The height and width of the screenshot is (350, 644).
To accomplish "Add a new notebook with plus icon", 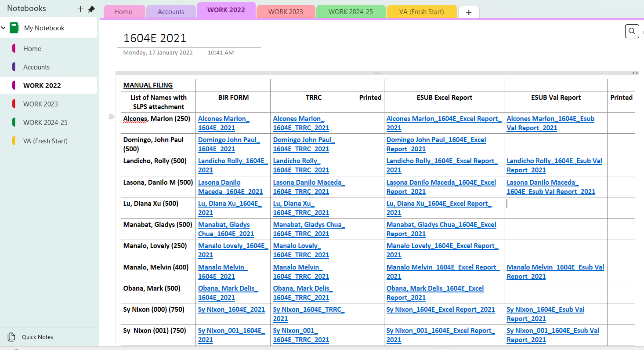I will pyautogui.click(x=80, y=9).
